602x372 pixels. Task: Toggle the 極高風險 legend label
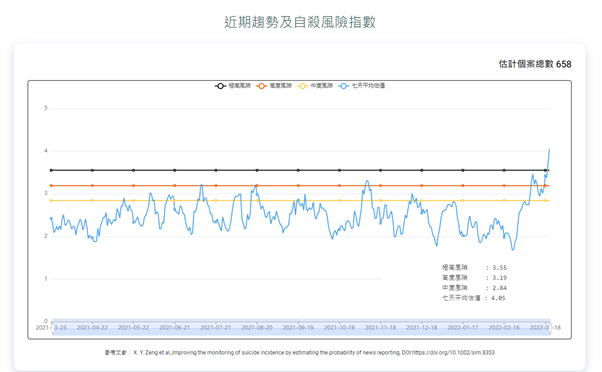click(240, 86)
